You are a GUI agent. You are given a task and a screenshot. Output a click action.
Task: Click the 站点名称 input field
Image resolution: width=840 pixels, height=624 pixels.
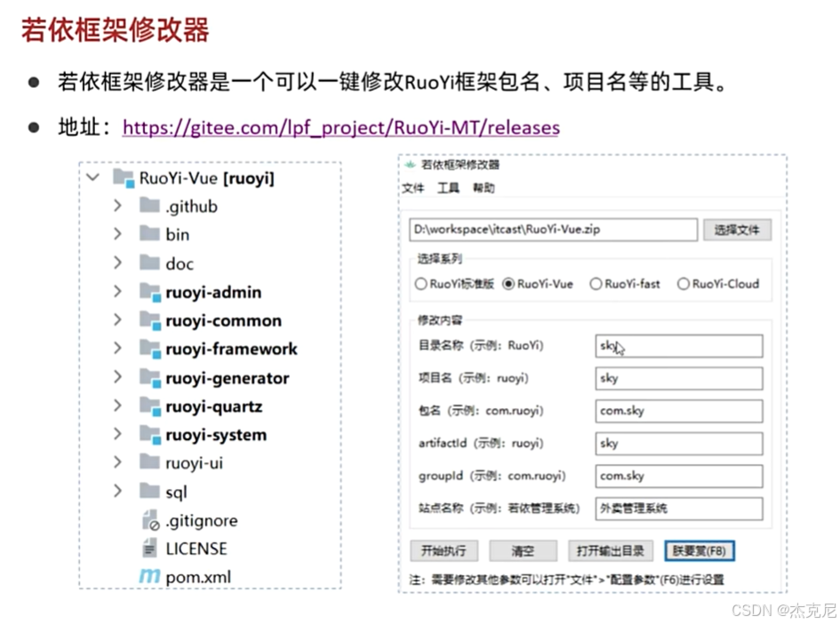click(679, 508)
